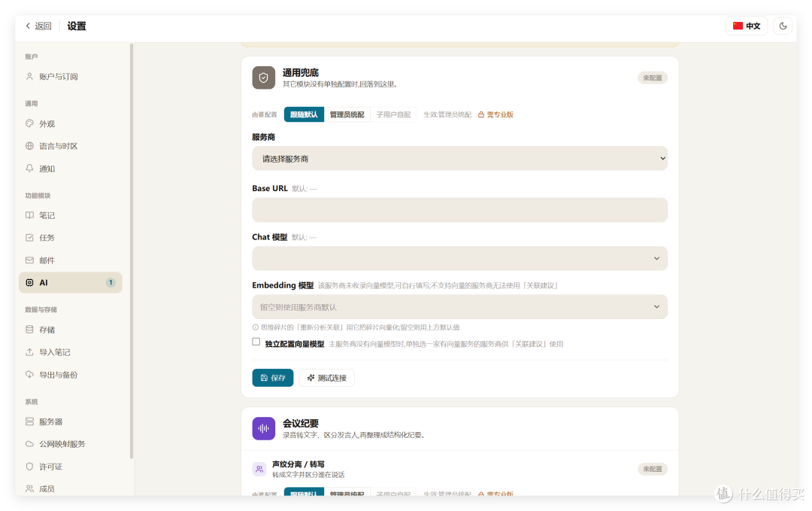Open the Embedding 模型 dropdown
This screenshot has width=812, height=511.
tap(459, 307)
